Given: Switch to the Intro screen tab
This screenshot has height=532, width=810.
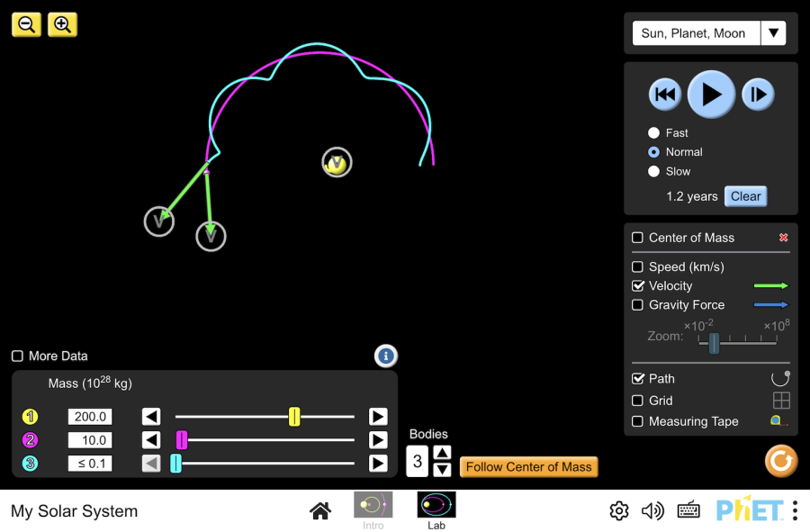Looking at the screenshot, I should (x=373, y=509).
